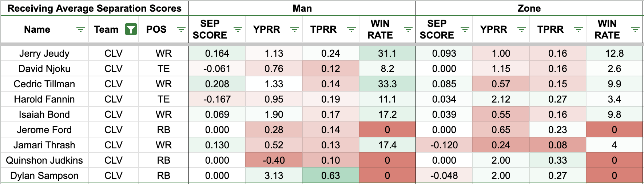Select the Receiving Average Separation Scores title

point(95,8)
